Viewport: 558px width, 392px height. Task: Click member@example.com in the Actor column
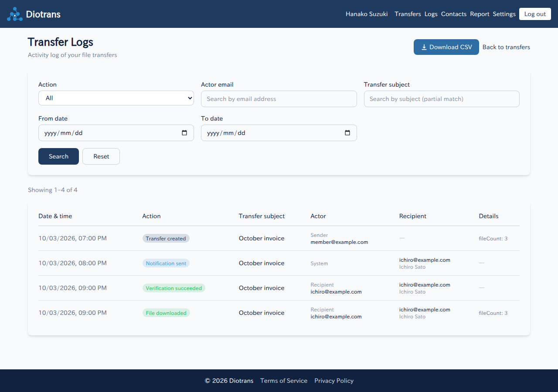[x=339, y=242]
